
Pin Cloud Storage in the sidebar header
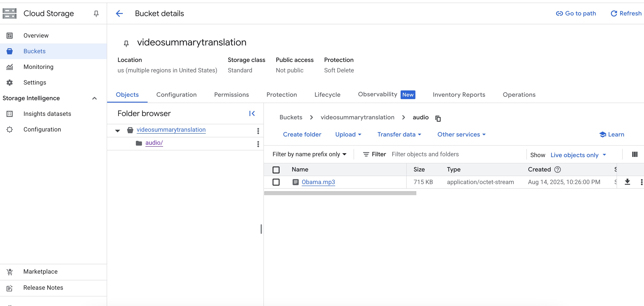[96, 13]
